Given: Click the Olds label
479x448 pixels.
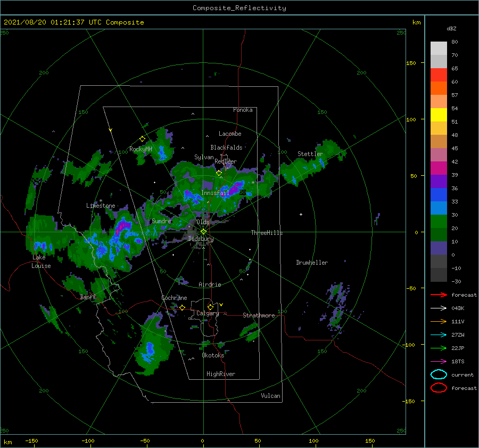Looking at the screenshot, I should point(203,222).
